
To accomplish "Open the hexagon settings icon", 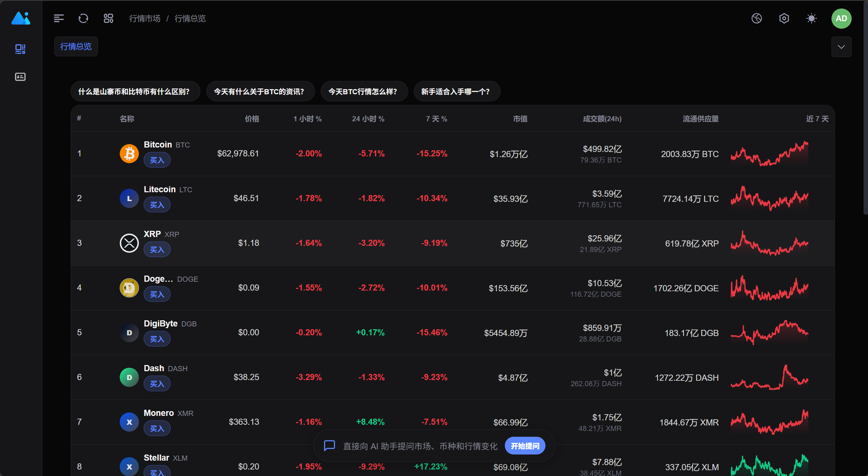I will (x=784, y=18).
